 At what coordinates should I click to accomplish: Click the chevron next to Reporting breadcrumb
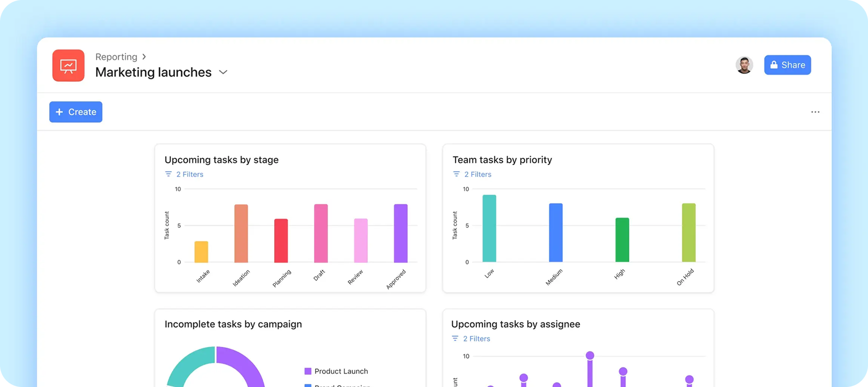click(x=144, y=56)
